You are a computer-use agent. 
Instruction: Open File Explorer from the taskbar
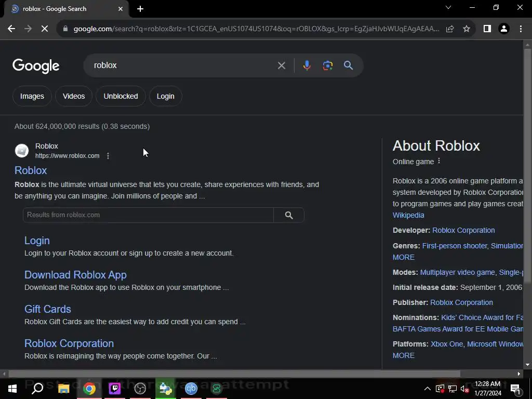pos(63,389)
